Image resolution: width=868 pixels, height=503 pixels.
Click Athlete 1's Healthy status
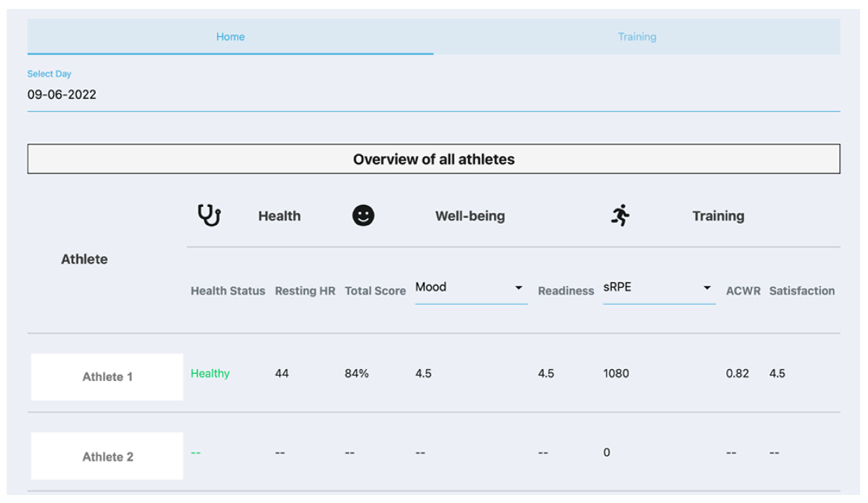210,373
